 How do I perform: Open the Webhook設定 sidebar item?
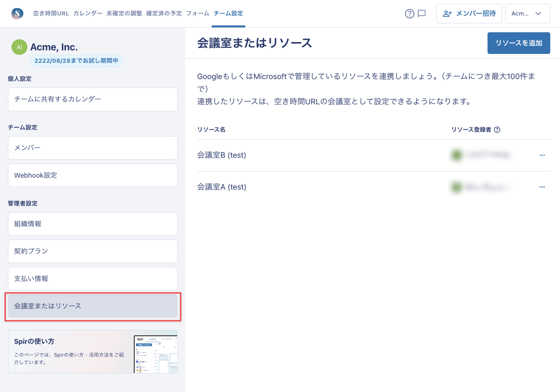pyautogui.click(x=93, y=175)
